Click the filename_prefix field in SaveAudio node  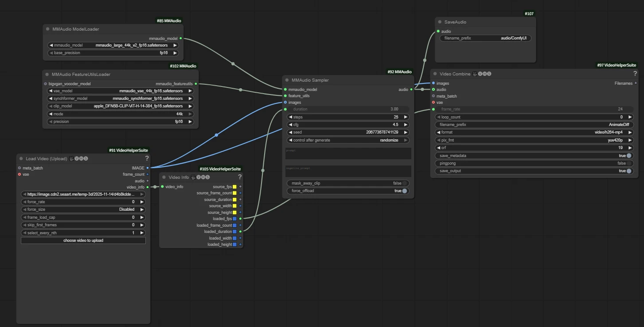point(485,39)
